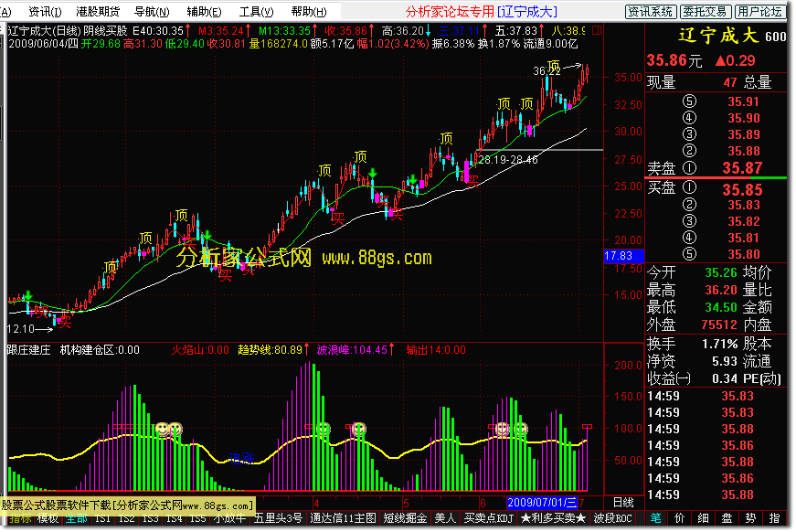This screenshot has width=796, height=532.
Task: Select the ★利多买卖★ indicator tab
Action: click(x=553, y=518)
